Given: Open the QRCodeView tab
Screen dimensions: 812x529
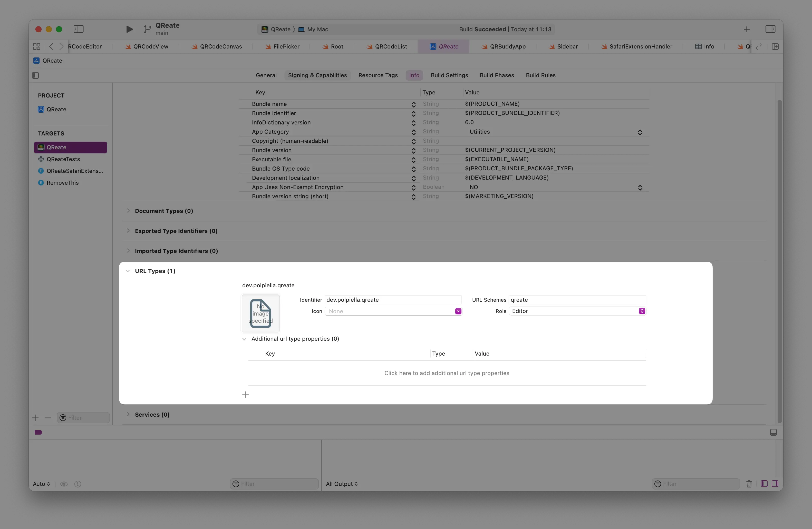Looking at the screenshot, I should [x=147, y=46].
